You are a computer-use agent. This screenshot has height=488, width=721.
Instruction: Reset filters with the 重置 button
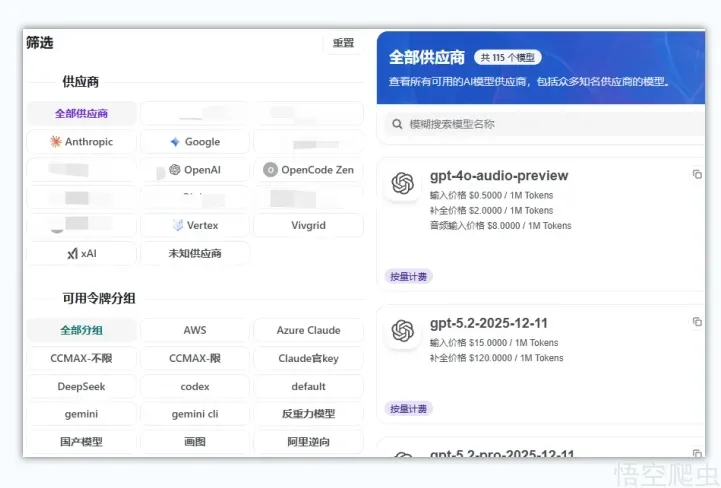[343, 43]
